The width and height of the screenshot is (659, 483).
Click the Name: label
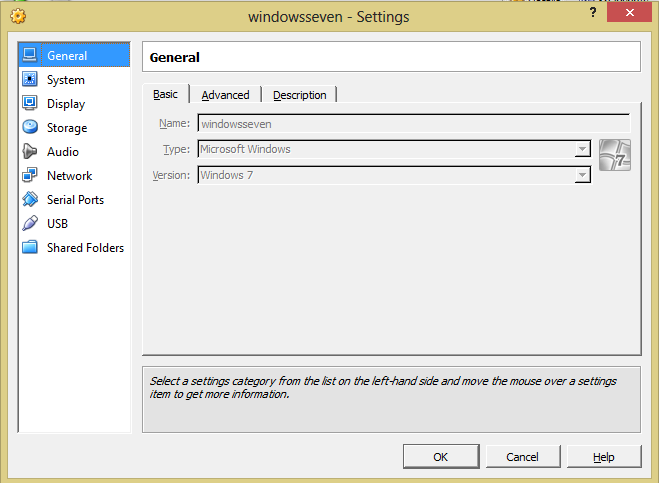pyautogui.click(x=174, y=123)
